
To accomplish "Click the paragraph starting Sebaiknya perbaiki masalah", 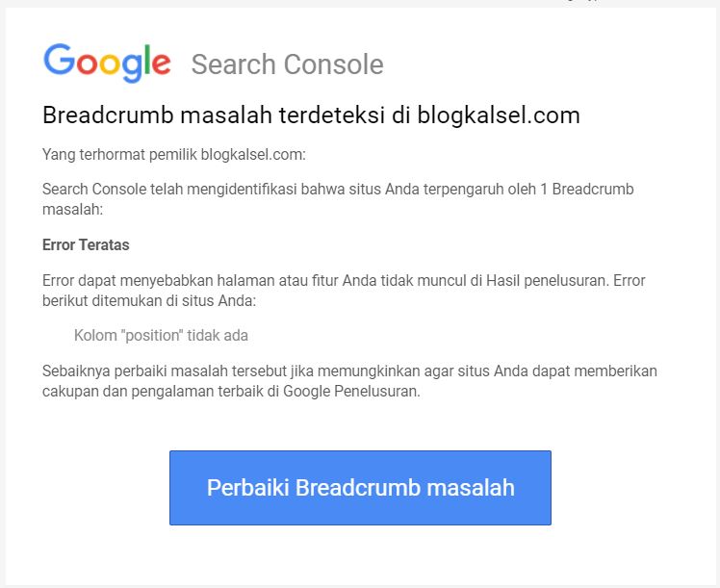I will pos(349,381).
